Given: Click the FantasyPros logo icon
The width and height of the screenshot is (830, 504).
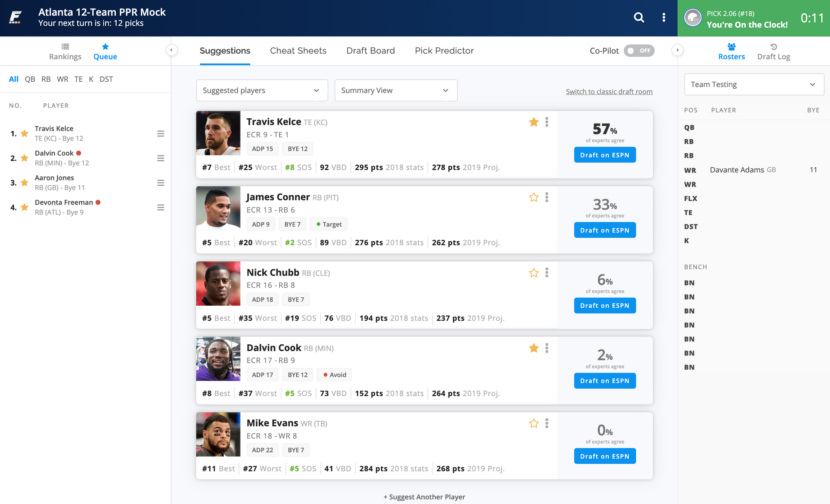Looking at the screenshot, I should [x=16, y=17].
